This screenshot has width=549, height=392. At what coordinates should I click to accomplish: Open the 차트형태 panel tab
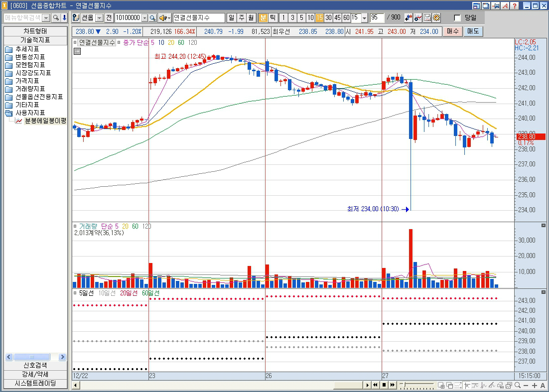35,31
